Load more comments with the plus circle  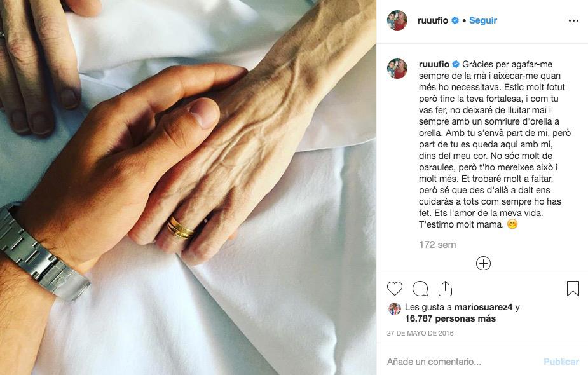[x=483, y=263]
